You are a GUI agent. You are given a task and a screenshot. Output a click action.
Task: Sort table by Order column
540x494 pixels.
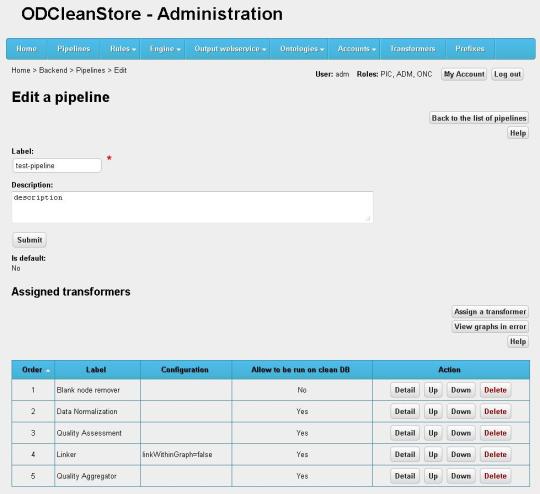[33, 370]
